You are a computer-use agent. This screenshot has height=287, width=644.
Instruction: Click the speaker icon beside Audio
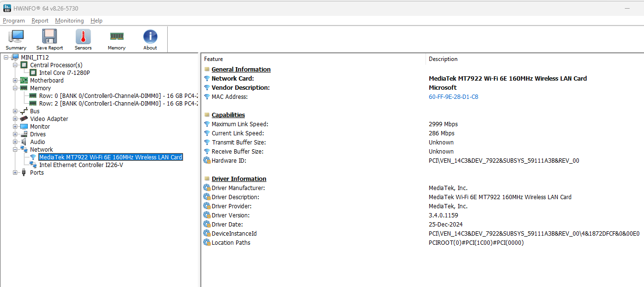tap(24, 142)
